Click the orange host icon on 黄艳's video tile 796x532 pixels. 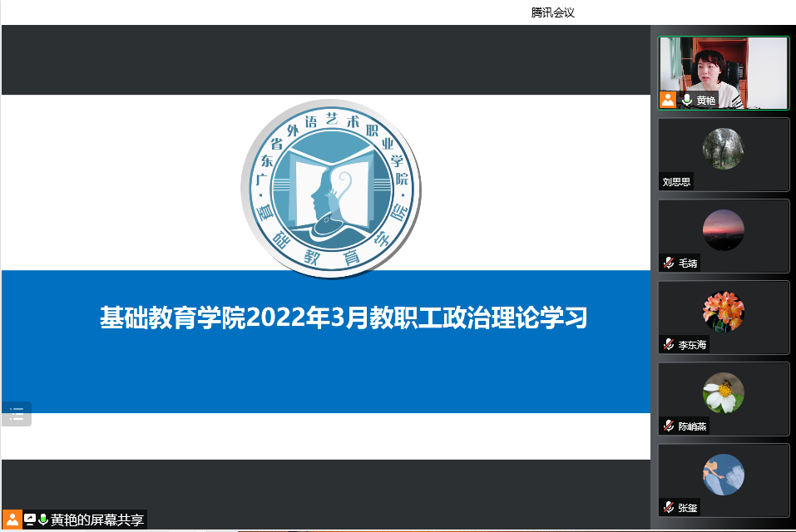pos(668,100)
